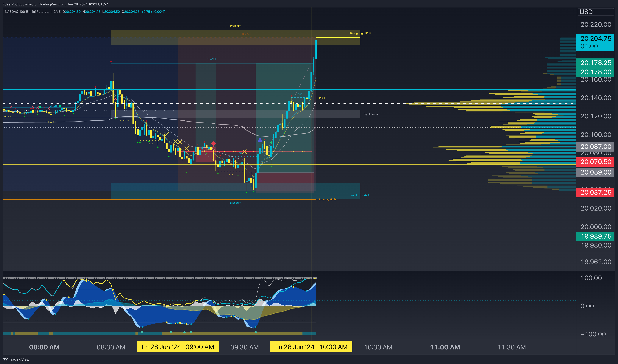Select the blue triangle marker on the chart

pos(260,140)
